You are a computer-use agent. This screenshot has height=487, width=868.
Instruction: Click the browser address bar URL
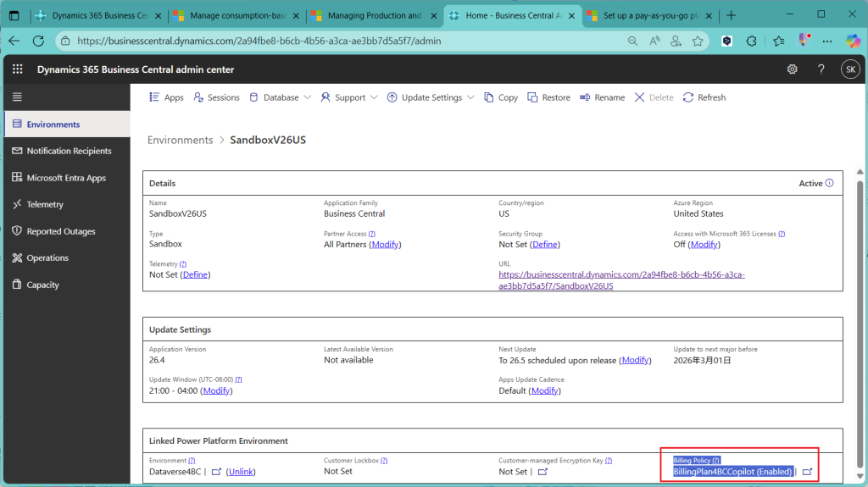(259, 41)
